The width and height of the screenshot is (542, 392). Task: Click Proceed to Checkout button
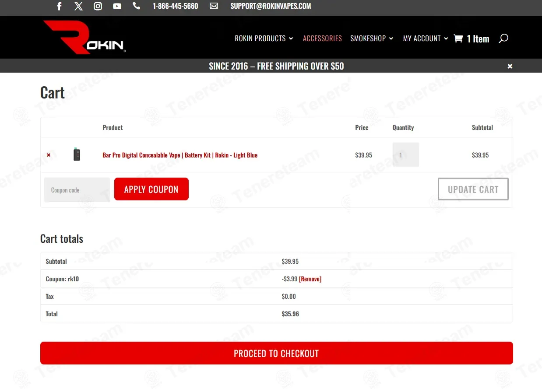point(277,353)
